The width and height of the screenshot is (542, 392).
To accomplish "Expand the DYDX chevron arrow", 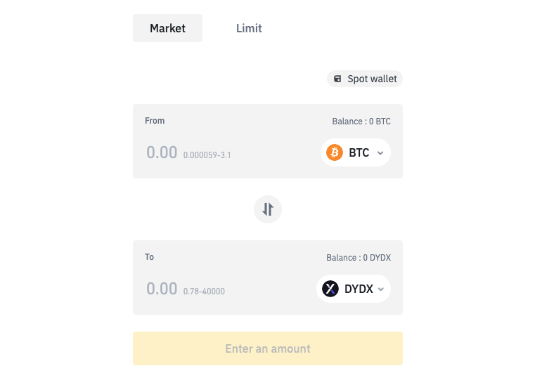I will pos(381,289).
